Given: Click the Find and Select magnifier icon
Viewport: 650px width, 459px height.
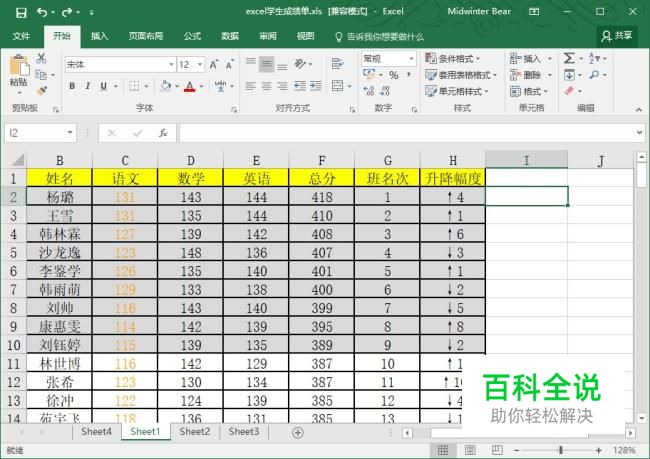Looking at the screenshot, I should point(594,75).
